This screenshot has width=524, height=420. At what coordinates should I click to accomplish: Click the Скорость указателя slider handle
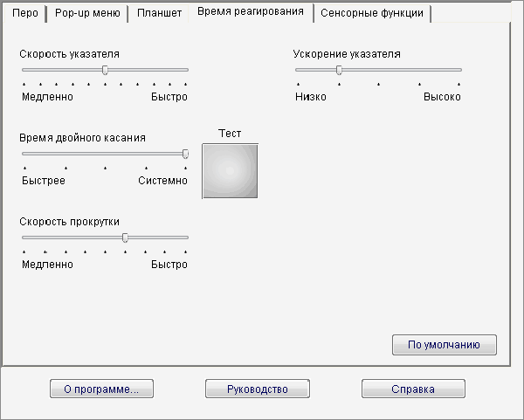(x=105, y=69)
